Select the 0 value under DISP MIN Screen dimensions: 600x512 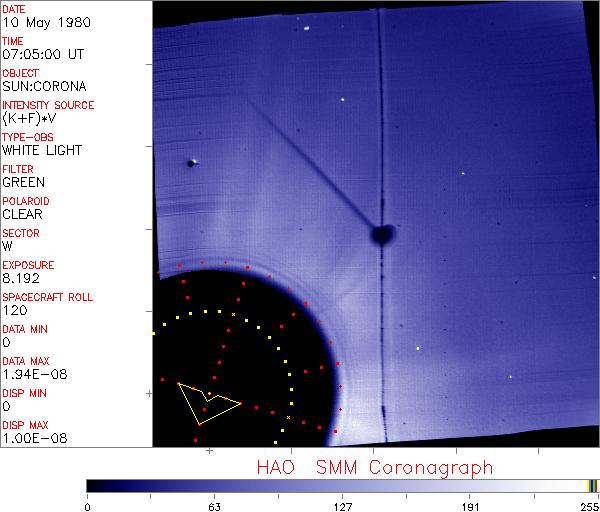click(x=6, y=406)
